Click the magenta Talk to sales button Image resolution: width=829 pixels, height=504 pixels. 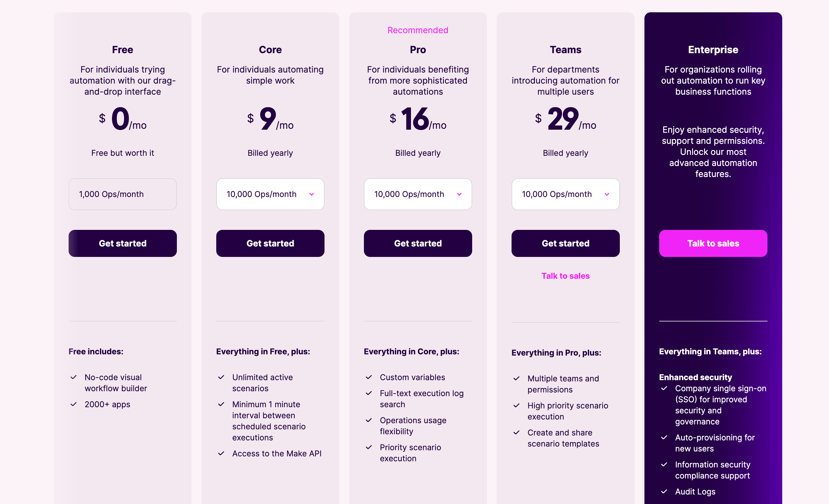pos(713,243)
